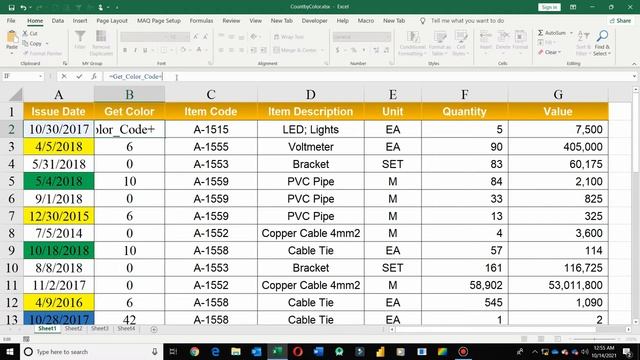Click the Sign in button
The width and height of the screenshot is (640, 360).
549,7
